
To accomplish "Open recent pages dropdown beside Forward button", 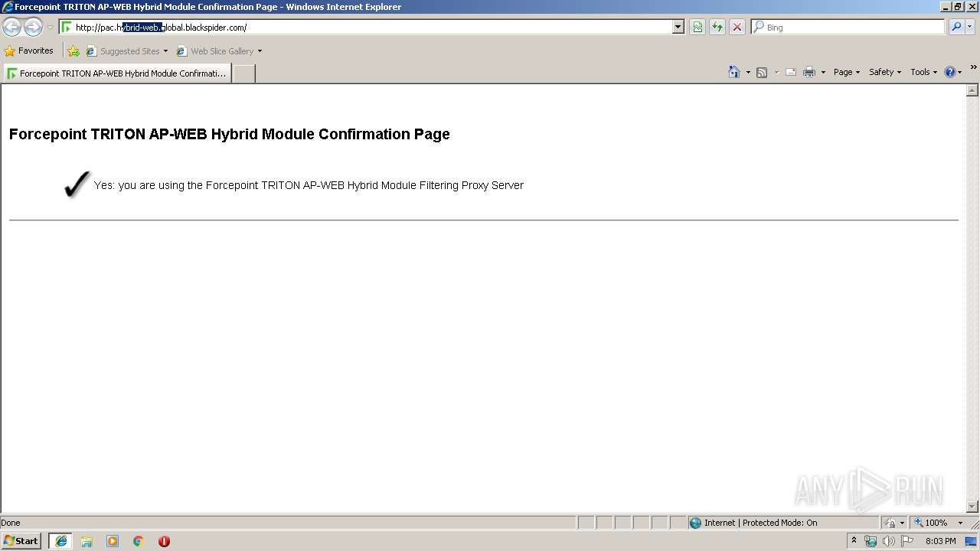I will pos(50,28).
